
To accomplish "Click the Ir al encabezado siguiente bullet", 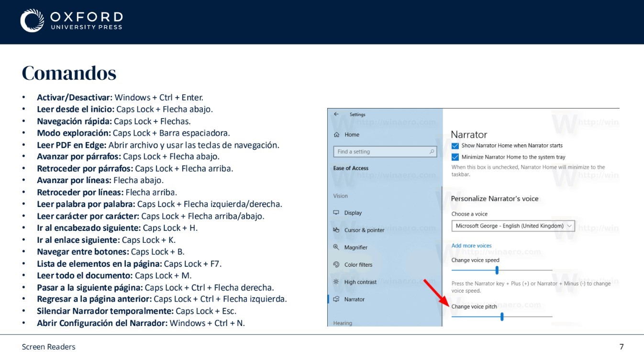I will [117, 228].
